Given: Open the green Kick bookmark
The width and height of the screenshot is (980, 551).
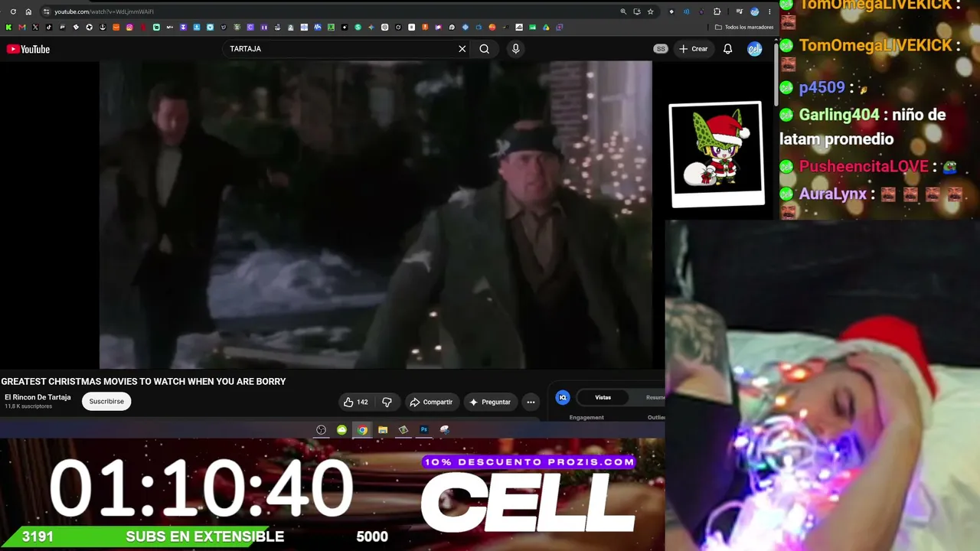Looking at the screenshot, I should (x=8, y=28).
